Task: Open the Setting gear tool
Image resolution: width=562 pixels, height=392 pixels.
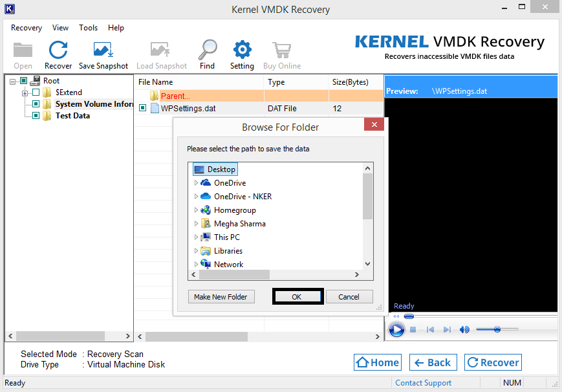Action: point(243,50)
